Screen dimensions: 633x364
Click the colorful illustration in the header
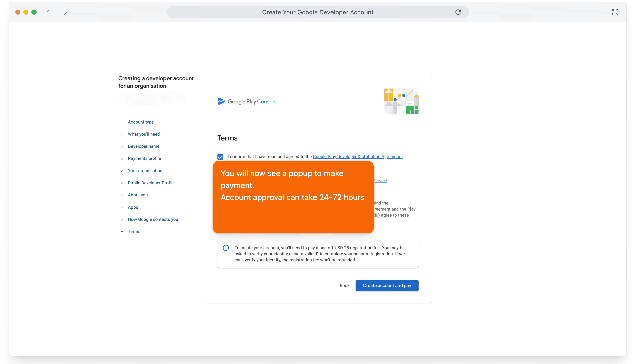[x=401, y=101]
